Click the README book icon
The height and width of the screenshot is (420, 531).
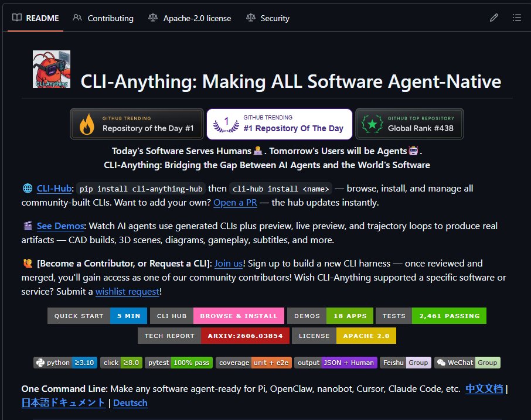click(x=17, y=18)
